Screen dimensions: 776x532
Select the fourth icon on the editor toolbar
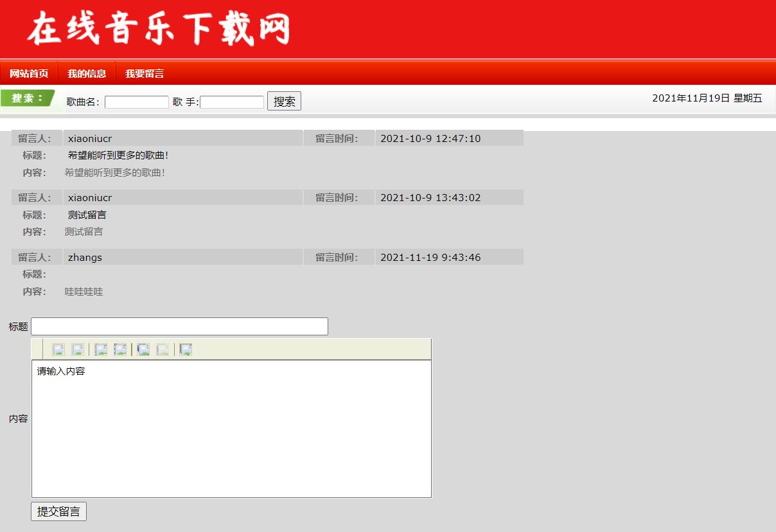[119, 349]
